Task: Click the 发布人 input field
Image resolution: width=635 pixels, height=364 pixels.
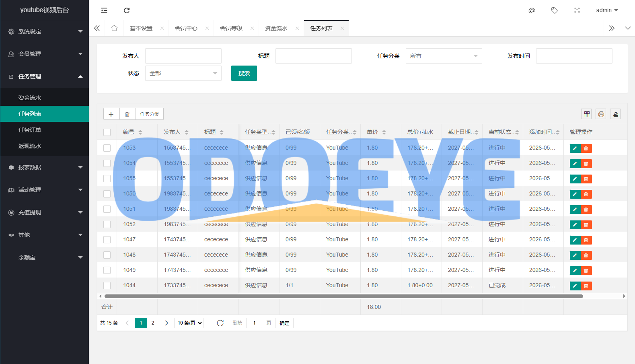Action: 183,56
